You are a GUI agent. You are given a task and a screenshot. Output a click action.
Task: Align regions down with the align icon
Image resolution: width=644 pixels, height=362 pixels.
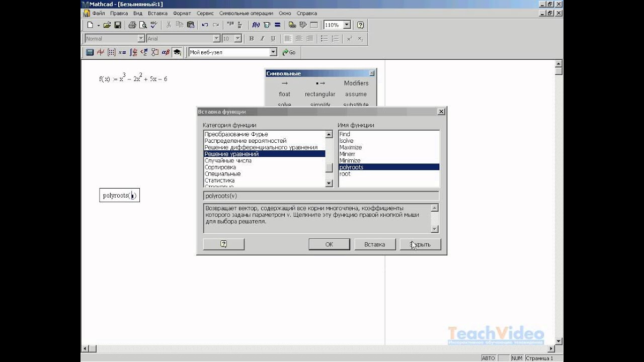tap(241, 25)
